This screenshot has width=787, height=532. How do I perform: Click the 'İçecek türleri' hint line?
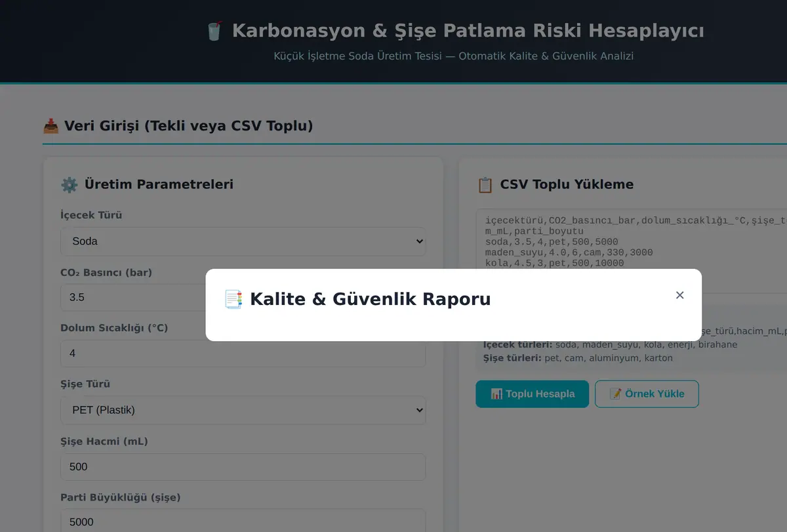point(610,344)
